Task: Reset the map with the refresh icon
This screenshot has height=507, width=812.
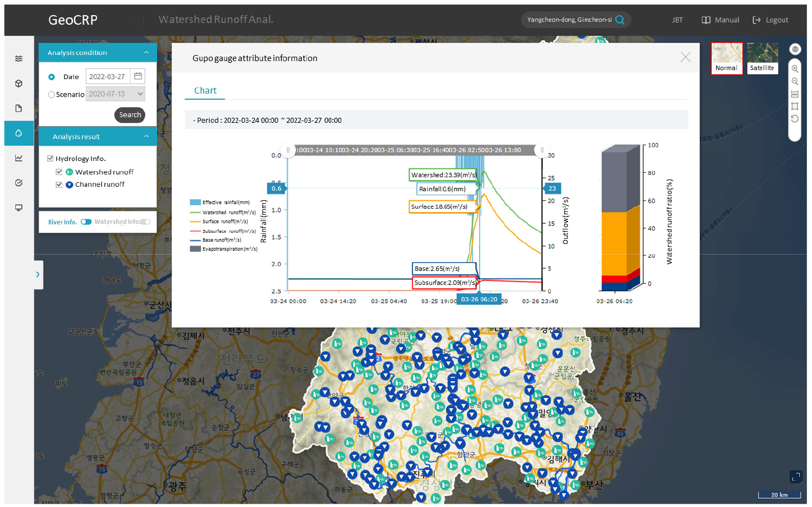Action: click(x=795, y=118)
